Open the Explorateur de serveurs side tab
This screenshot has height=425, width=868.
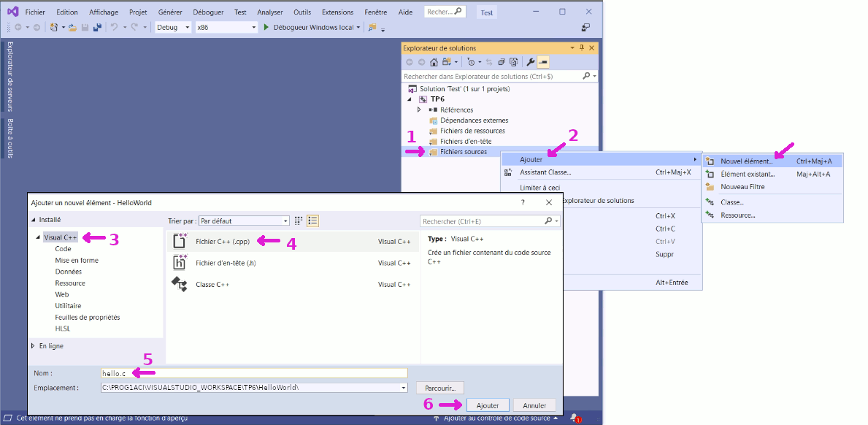click(10, 77)
